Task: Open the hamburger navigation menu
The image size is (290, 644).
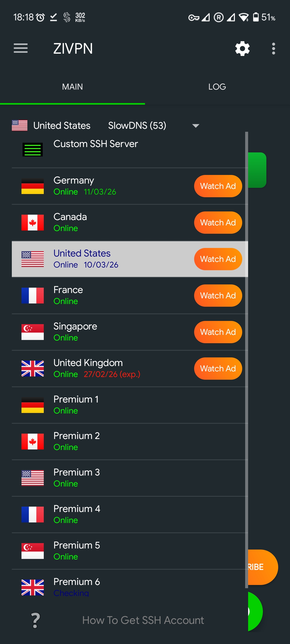Action: click(21, 48)
